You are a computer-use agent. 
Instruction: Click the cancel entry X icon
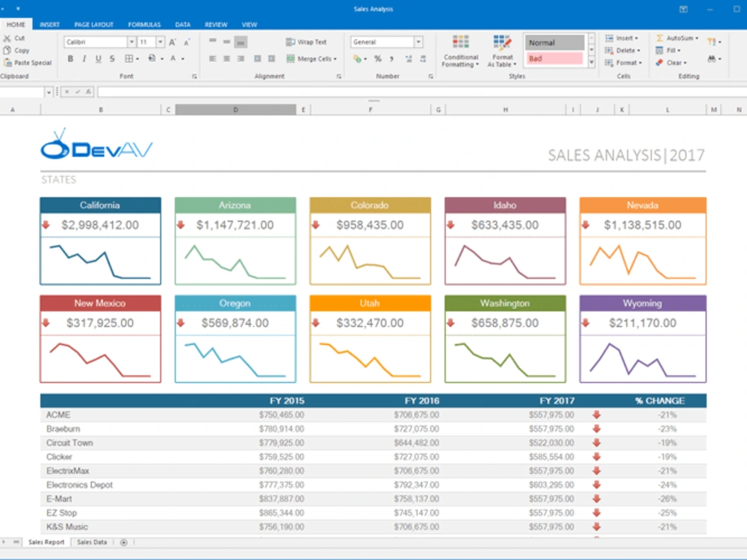coord(67,92)
